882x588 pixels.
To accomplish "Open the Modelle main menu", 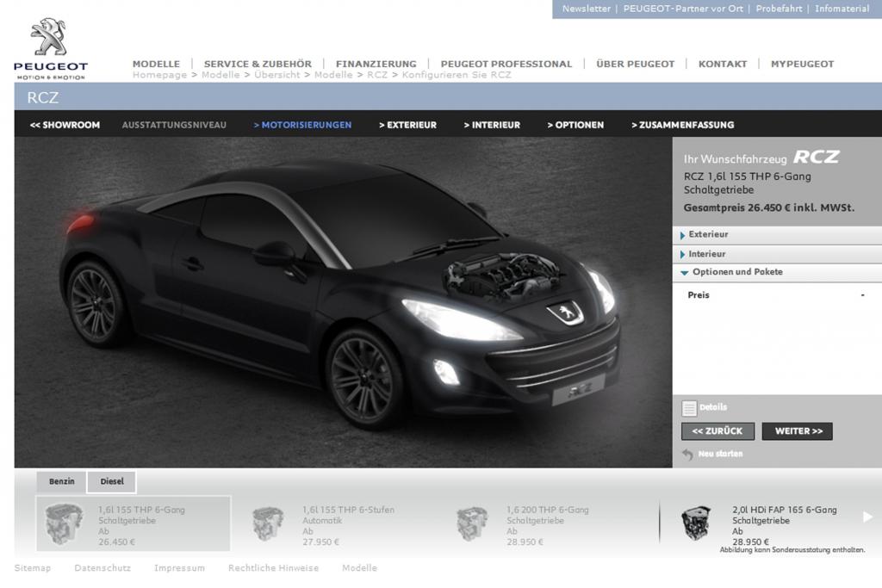I will click(157, 64).
